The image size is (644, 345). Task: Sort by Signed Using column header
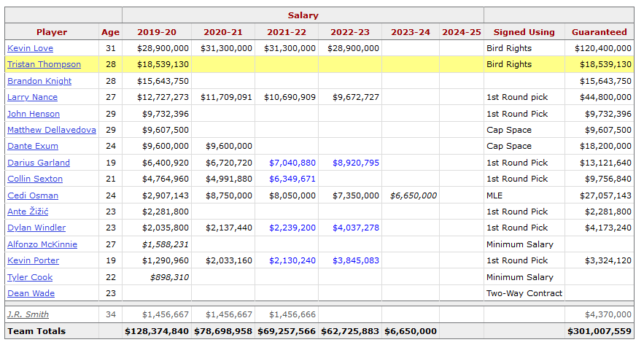[x=524, y=32]
